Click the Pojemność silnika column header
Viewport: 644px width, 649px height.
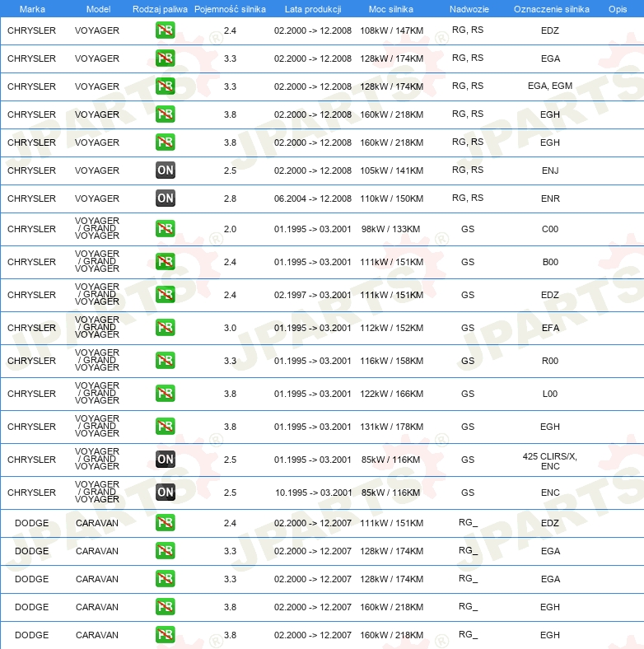230,8
